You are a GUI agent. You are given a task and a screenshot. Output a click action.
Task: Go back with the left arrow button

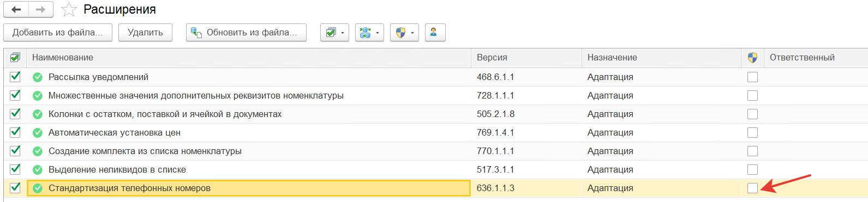pos(16,9)
